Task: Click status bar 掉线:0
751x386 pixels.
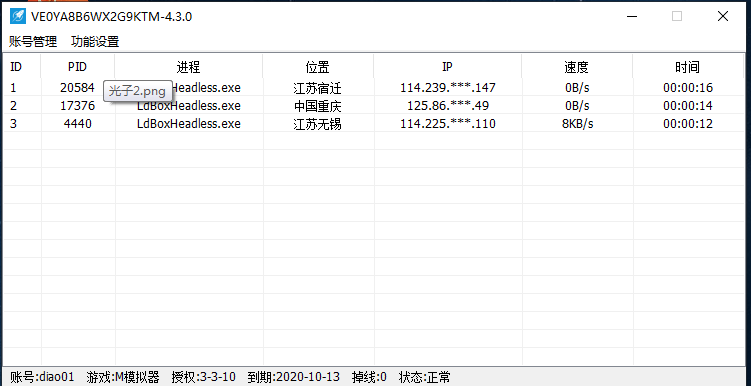Action: click(369, 377)
